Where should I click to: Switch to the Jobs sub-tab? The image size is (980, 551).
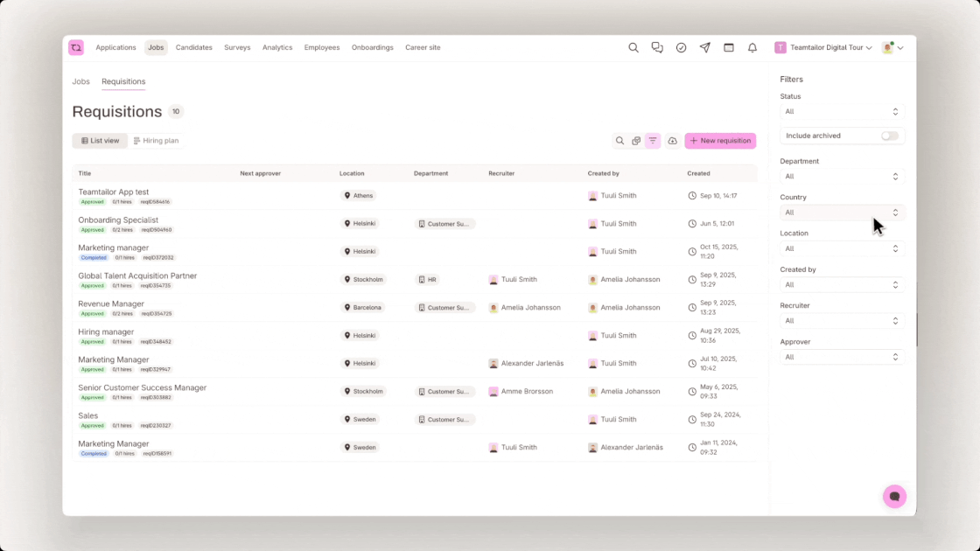[80, 81]
